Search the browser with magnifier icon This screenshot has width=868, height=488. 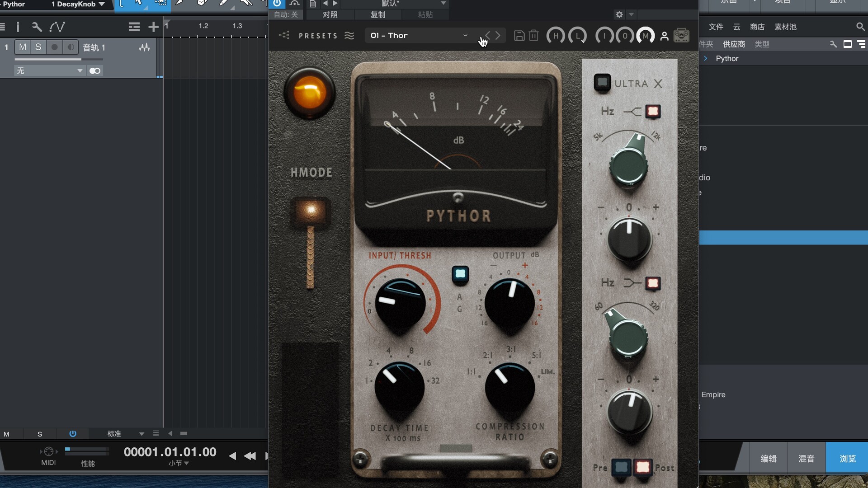(860, 27)
